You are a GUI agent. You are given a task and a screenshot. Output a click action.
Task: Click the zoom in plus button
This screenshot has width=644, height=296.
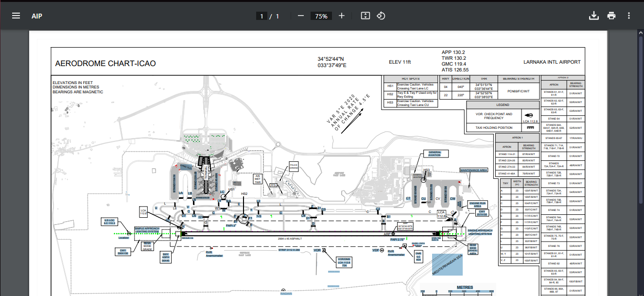(x=342, y=16)
